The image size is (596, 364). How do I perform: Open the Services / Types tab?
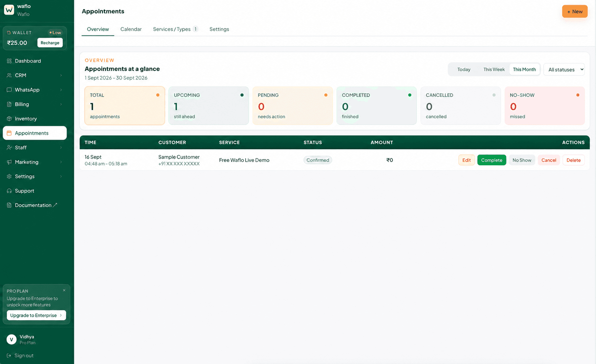176,29
